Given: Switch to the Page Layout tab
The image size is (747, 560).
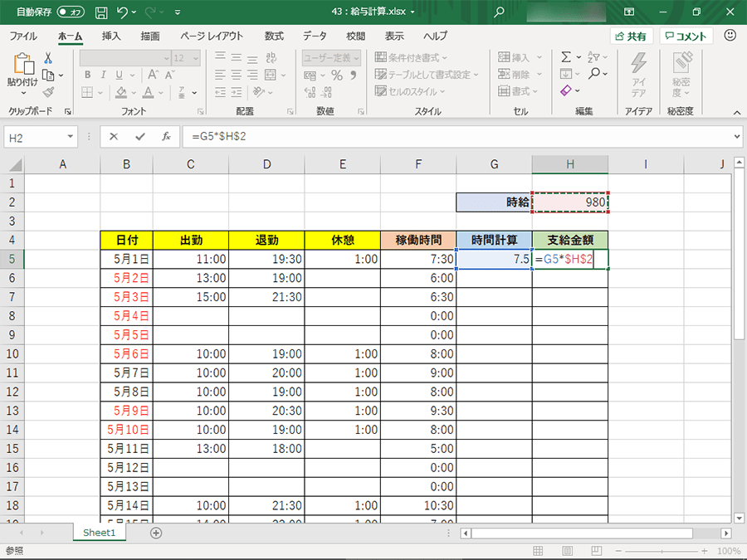Looking at the screenshot, I should pyautogui.click(x=212, y=37).
